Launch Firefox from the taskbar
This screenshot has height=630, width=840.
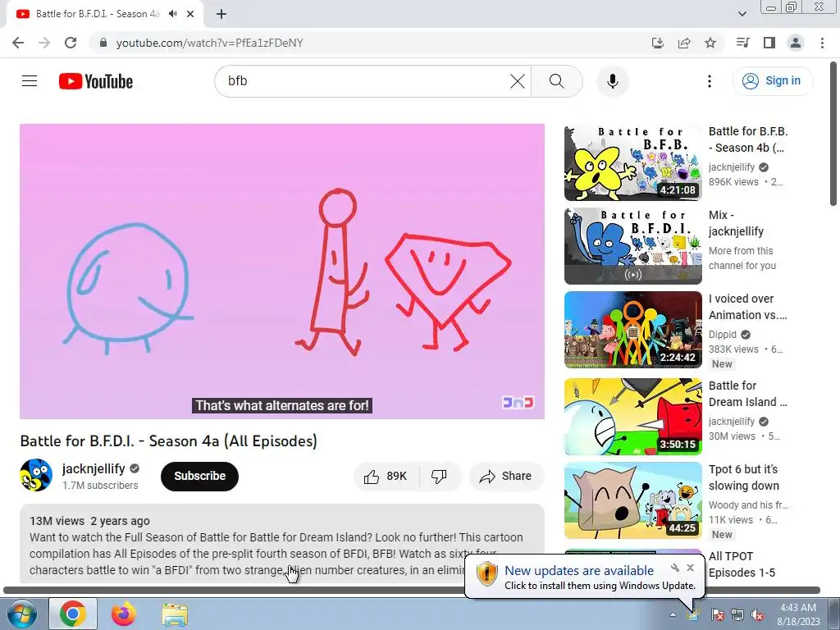[x=124, y=614]
